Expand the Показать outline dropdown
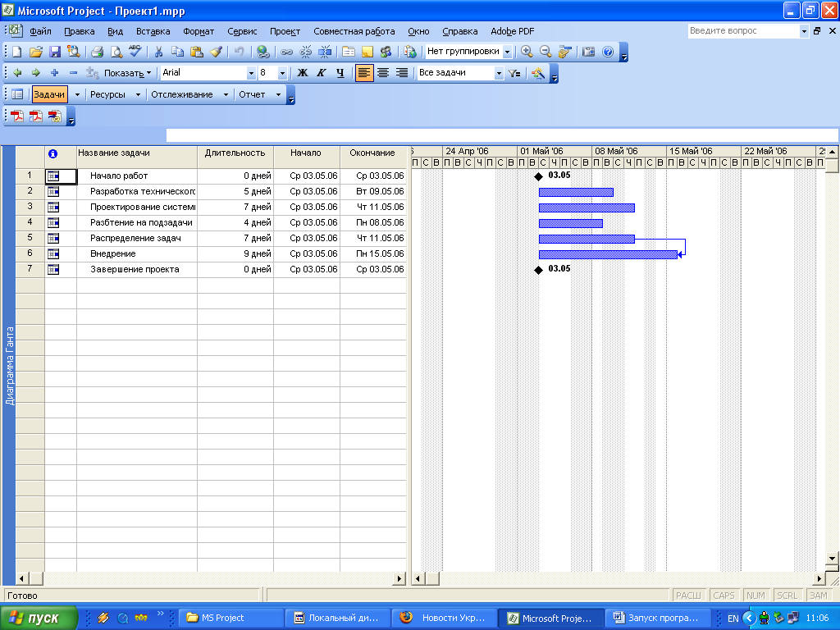 coord(127,73)
